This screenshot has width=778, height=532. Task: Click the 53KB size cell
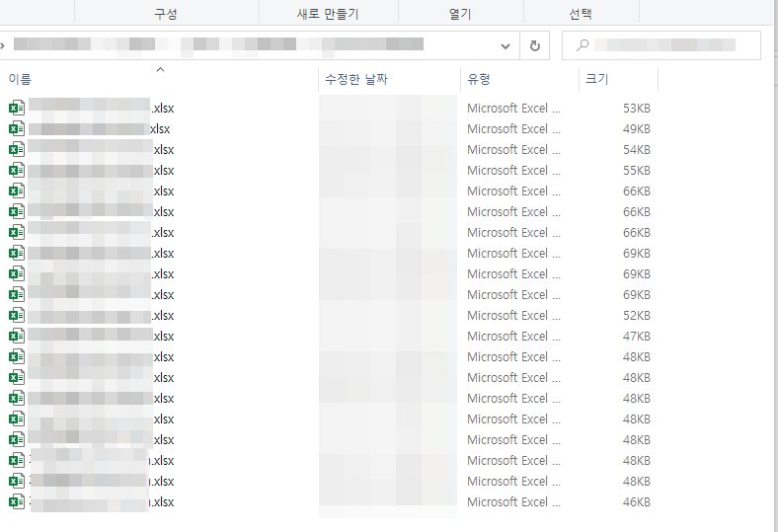[637, 109]
